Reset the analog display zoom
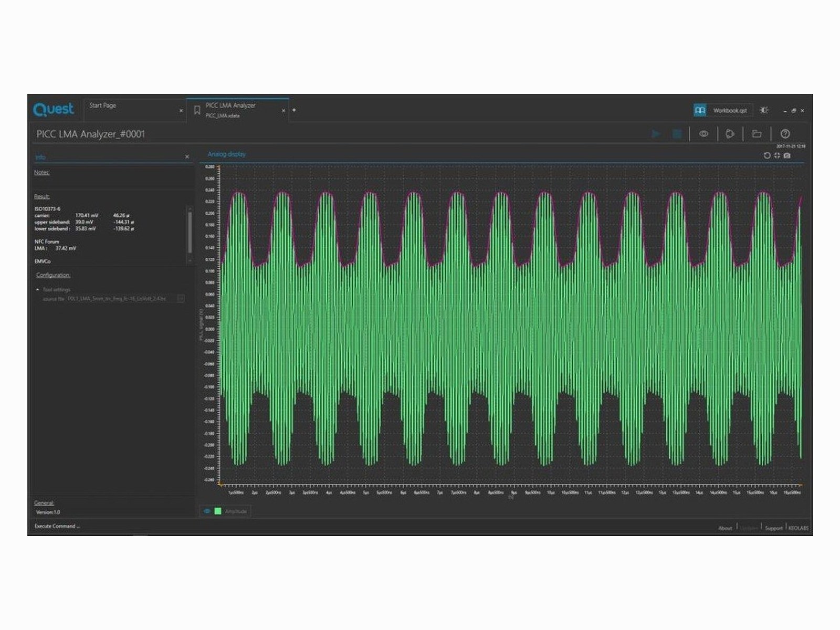The width and height of the screenshot is (840, 630). [767, 155]
